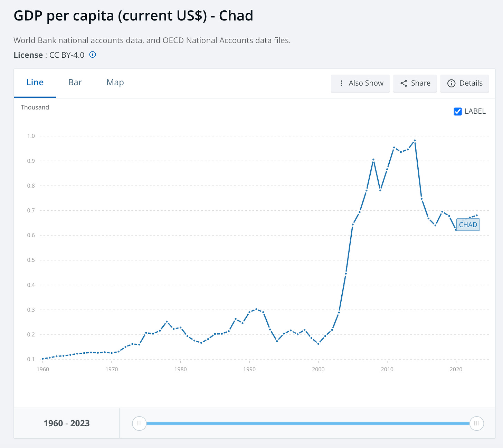Image resolution: width=503 pixels, height=448 pixels.
Task: Open the Details panel
Action: [464, 83]
